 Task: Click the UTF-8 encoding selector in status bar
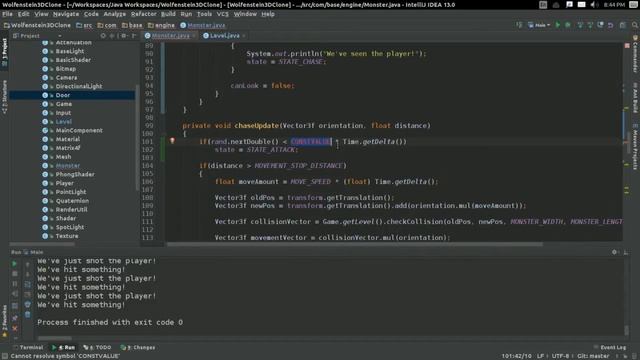(x=560, y=356)
